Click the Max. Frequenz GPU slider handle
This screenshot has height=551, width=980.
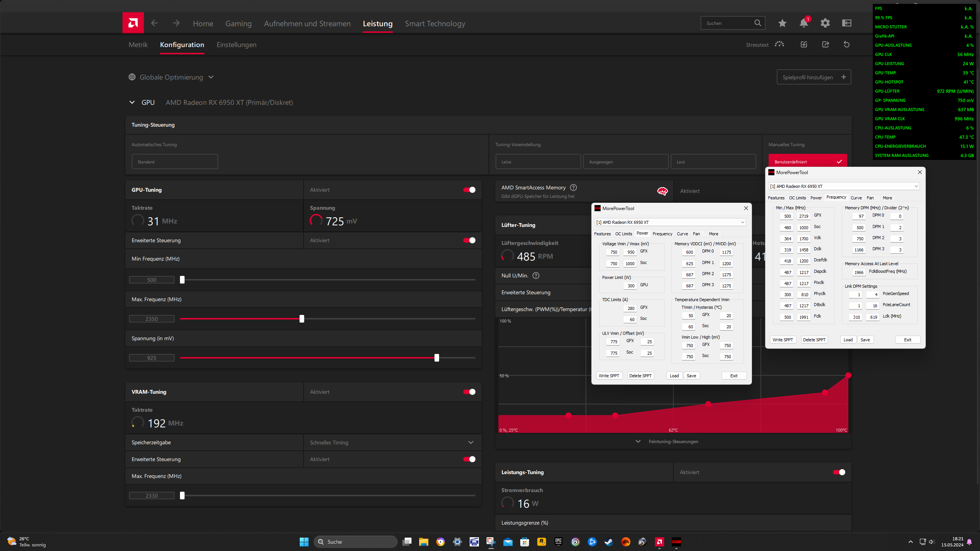click(302, 319)
